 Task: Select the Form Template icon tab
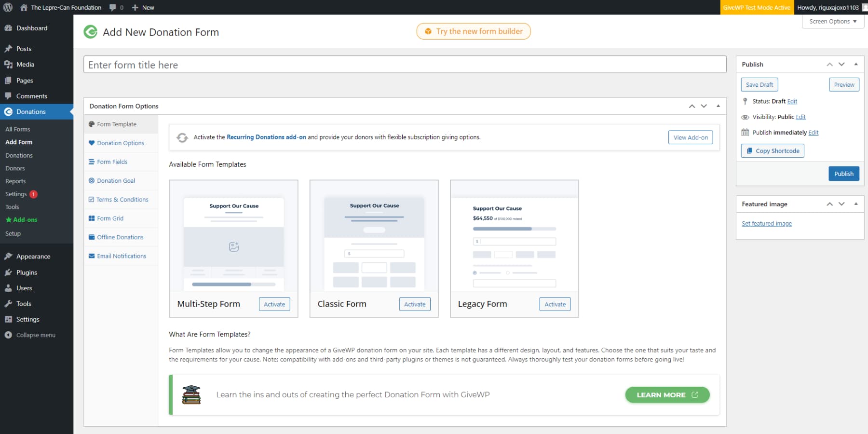tap(117, 124)
